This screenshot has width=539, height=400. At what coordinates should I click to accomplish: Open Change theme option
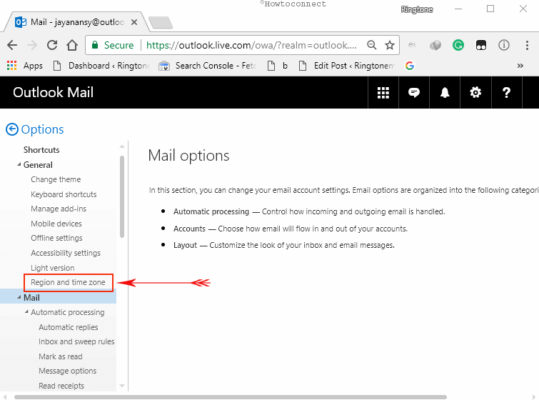pyautogui.click(x=56, y=179)
